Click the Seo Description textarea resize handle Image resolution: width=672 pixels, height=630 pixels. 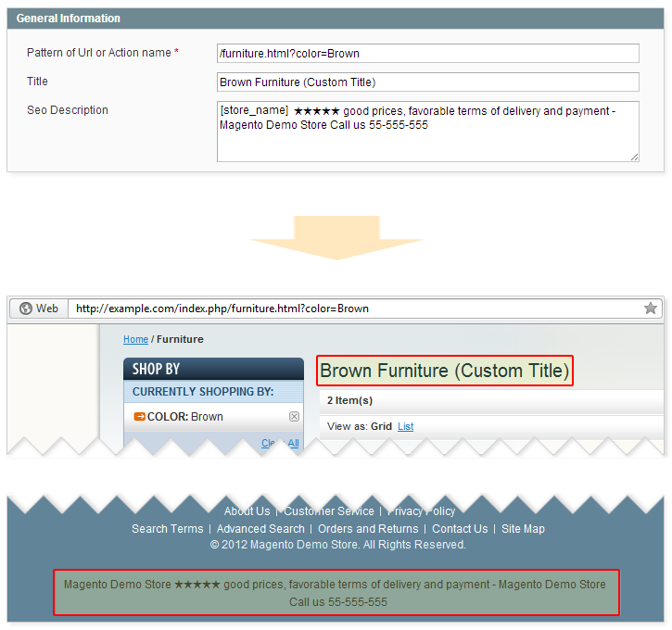(x=634, y=157)
